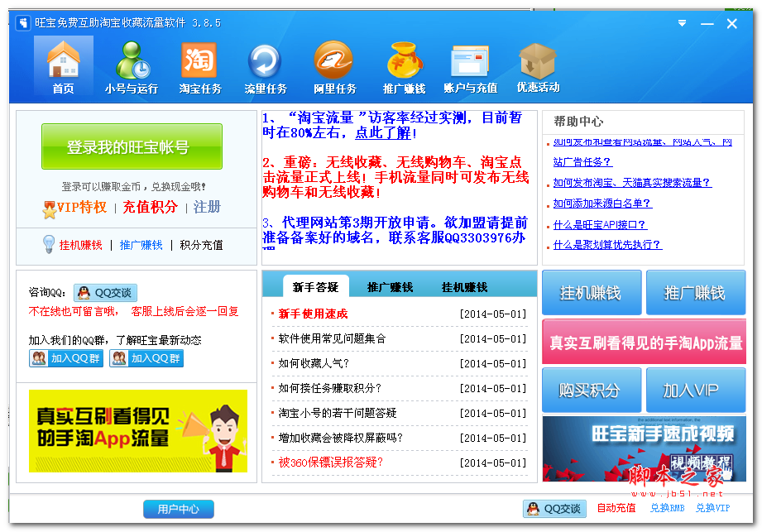Open the 充值积分 link
Viewport: 762px width, 532px height.
point(150,207)
